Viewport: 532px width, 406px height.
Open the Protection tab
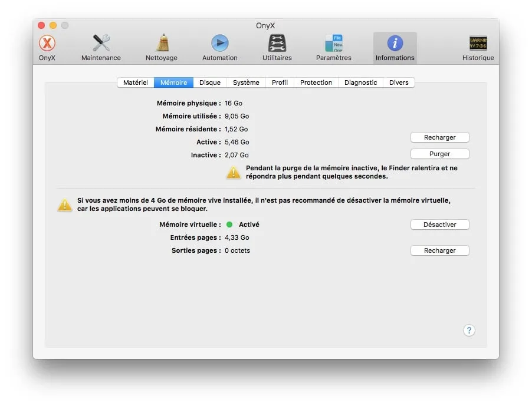316,82
